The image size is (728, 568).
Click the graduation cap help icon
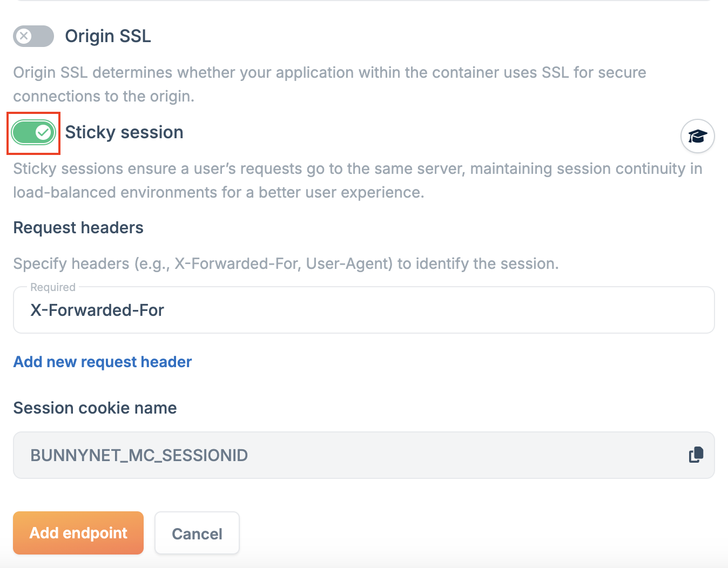pos(697,136)
